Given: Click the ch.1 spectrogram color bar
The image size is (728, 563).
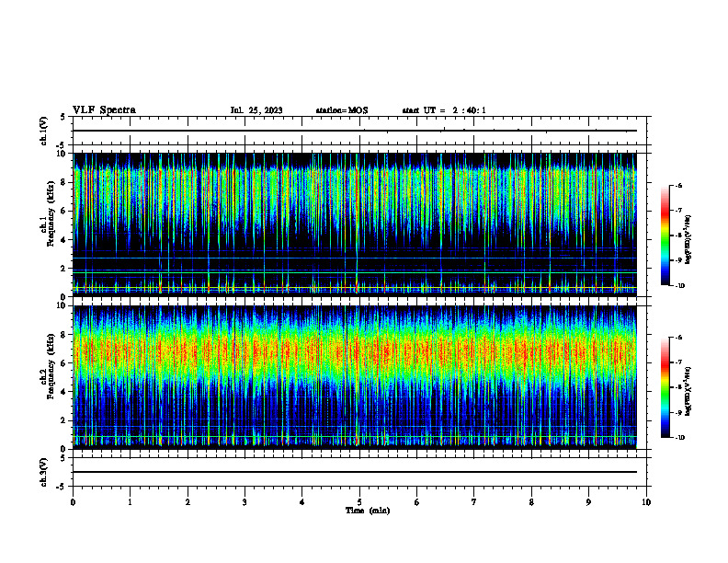Looking at the screenshot, I should [x=665, y=236].
